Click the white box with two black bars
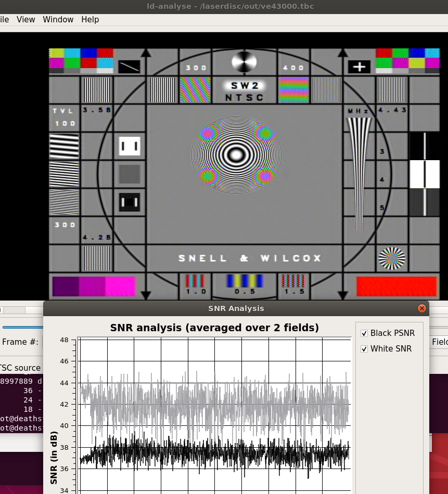 point(129,146)
